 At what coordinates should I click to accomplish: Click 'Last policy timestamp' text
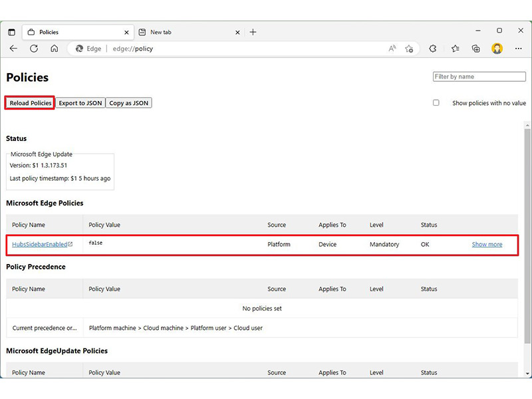pos(60,178)
